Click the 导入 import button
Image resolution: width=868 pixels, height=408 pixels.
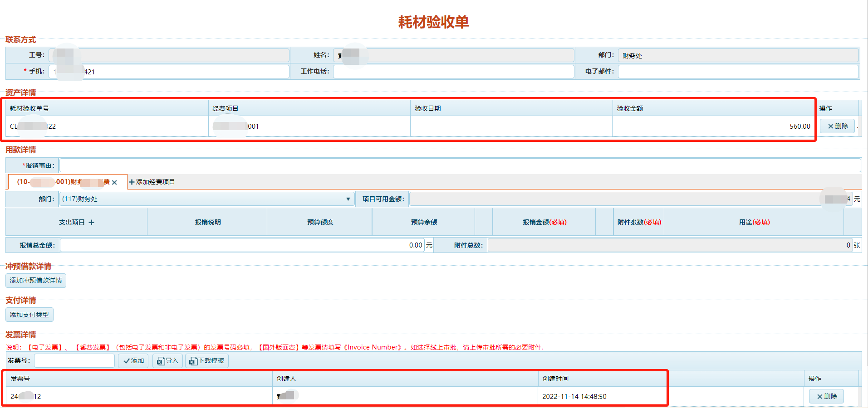167,360
